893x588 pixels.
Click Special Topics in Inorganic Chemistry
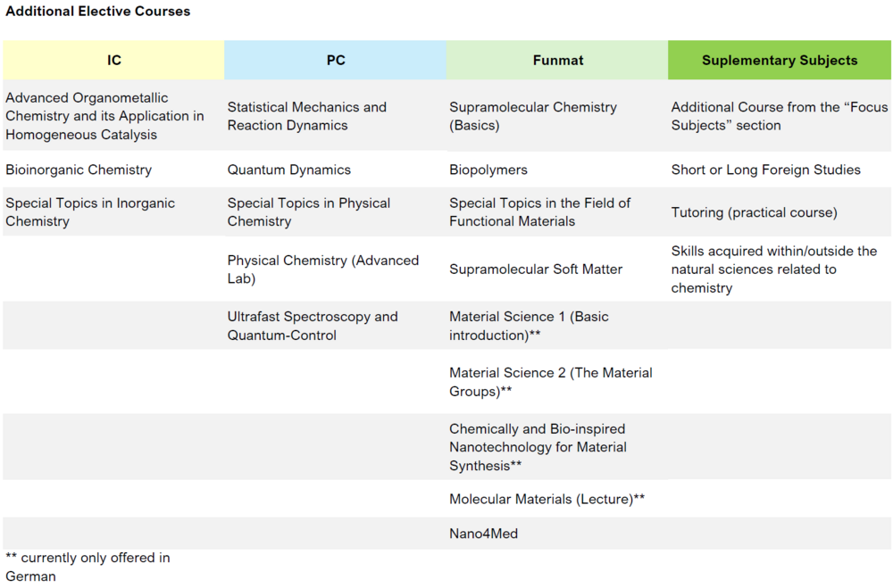coord(90,212)
